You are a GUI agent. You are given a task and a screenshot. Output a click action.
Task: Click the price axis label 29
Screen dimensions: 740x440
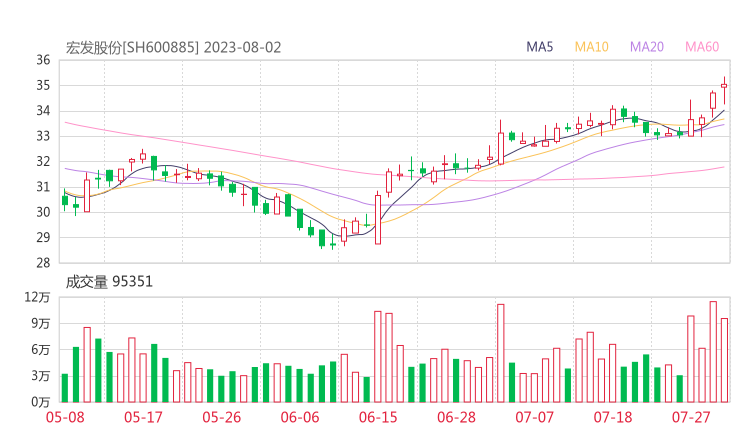pos(43,237)
